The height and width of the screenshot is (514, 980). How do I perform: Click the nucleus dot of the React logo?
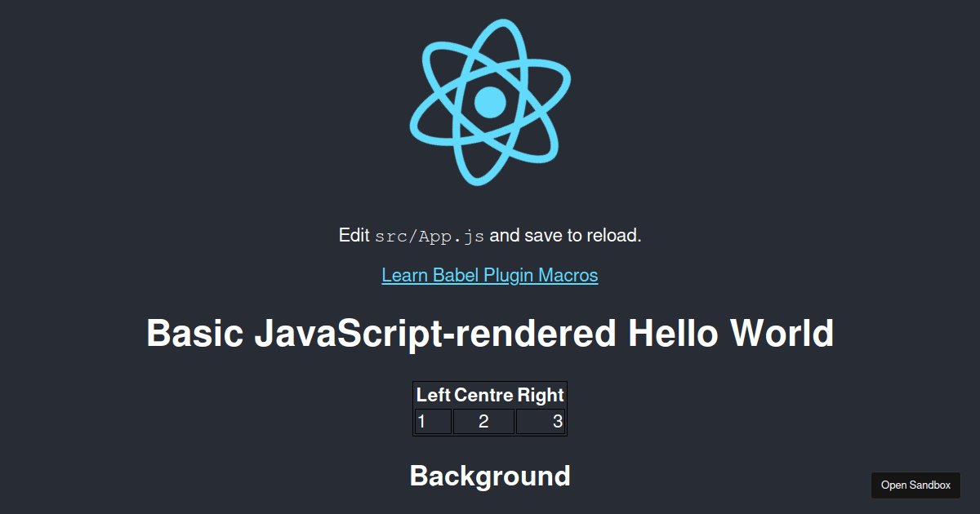click(490, 102)
